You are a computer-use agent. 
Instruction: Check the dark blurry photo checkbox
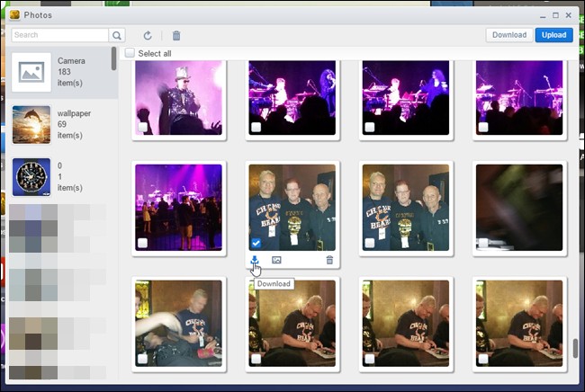point(483,243)
